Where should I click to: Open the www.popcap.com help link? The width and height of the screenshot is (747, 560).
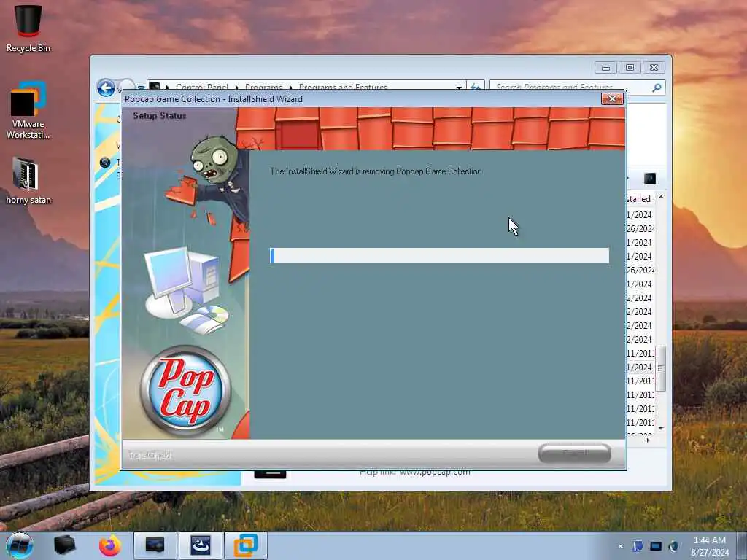point(435,472)
